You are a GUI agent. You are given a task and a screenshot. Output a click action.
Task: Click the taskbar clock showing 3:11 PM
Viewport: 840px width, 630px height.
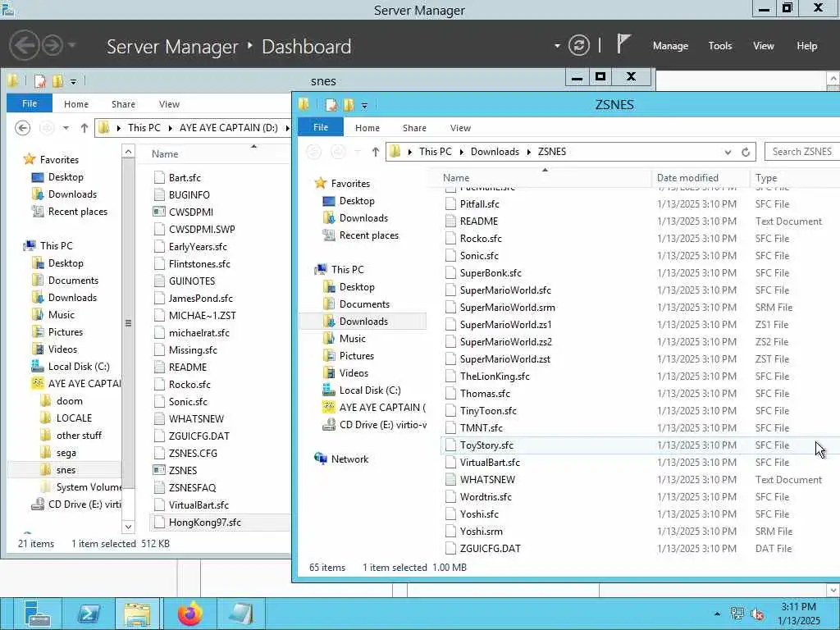[x=798, y=614]
